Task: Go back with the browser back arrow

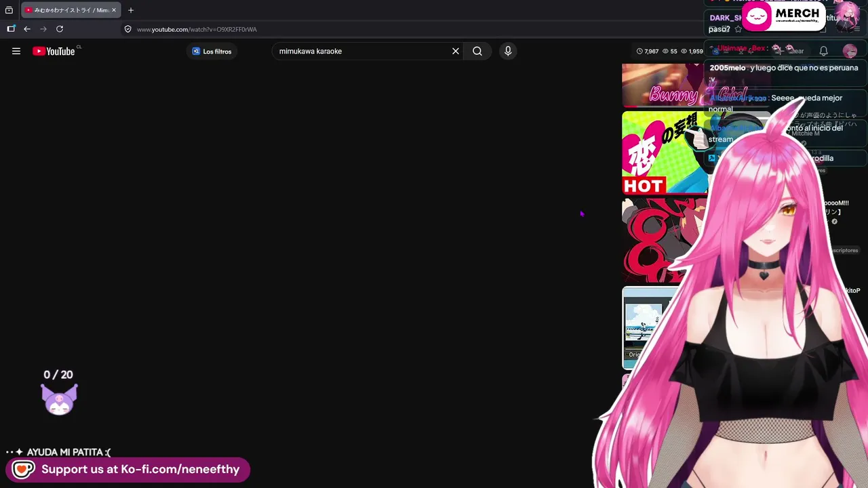Action: [x=27, y=29]
